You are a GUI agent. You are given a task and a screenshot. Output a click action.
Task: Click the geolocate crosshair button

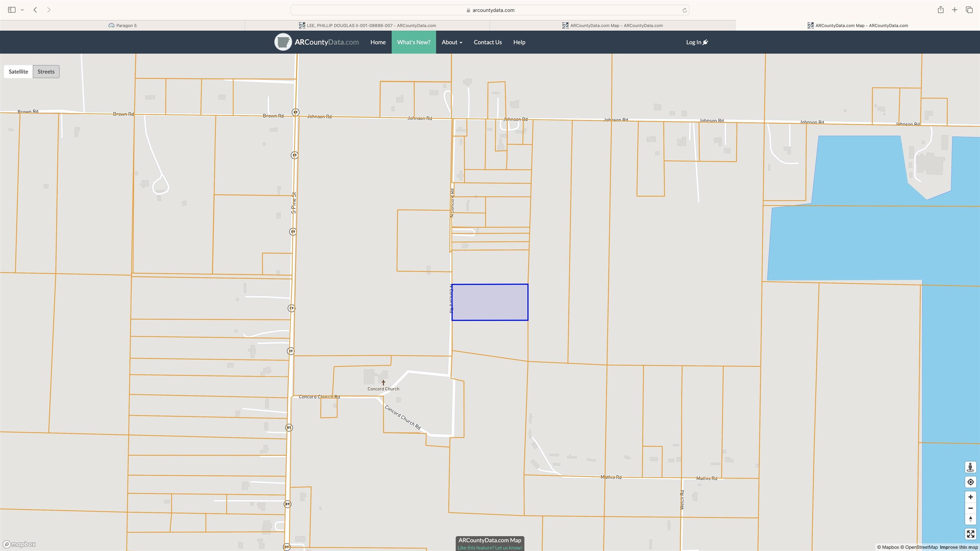pos(970,482)
